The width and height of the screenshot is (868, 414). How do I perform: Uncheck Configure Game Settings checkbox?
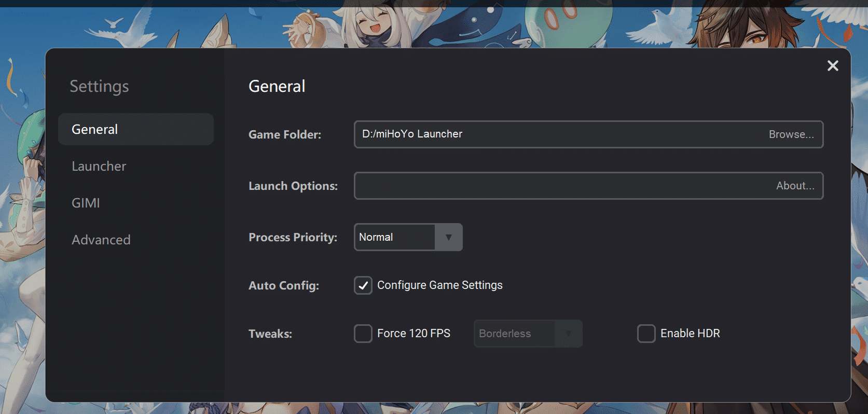pyautogui.click(x=363, y=285)
